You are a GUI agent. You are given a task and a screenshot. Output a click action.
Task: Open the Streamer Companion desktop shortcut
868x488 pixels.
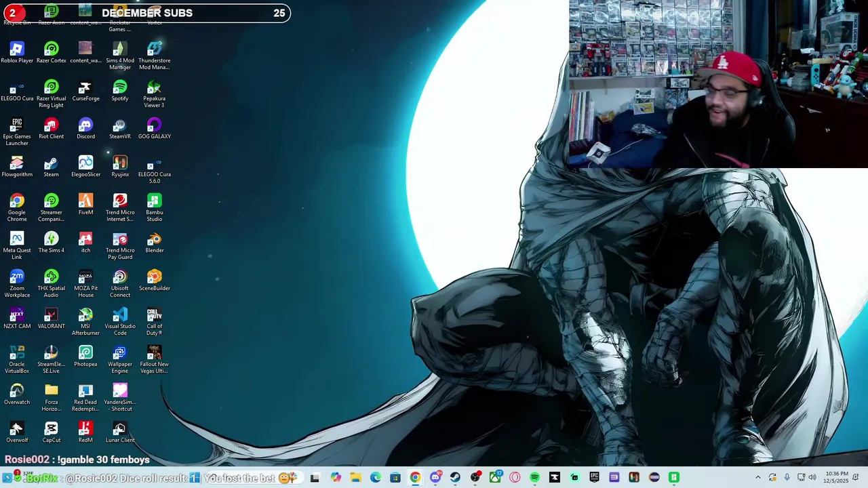tap(52, 207)
